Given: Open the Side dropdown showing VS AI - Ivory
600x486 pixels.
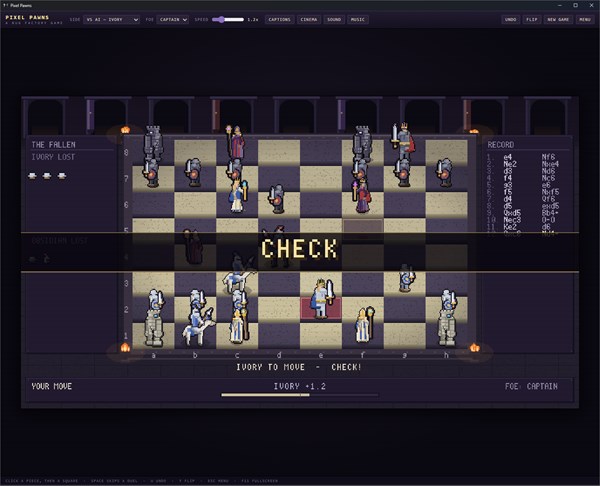Looking at the screenshot, I should point(111,20).
